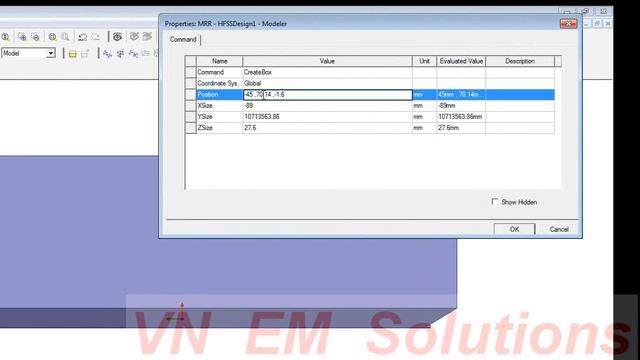
Task: Select the 'YSize' name cell
Action: (x=220, y=117)
